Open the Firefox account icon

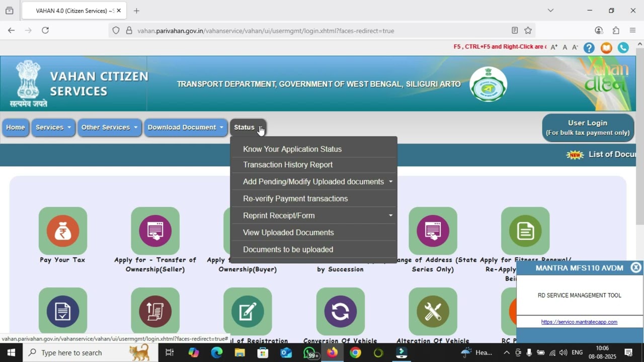coord(599,31)
